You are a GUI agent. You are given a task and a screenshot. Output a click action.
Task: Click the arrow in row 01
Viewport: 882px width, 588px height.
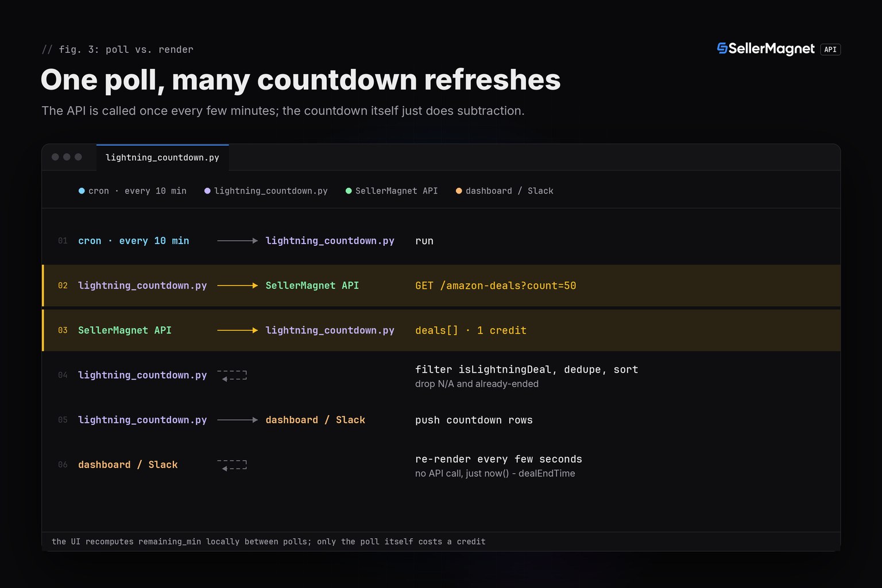(x=238, y=241)
